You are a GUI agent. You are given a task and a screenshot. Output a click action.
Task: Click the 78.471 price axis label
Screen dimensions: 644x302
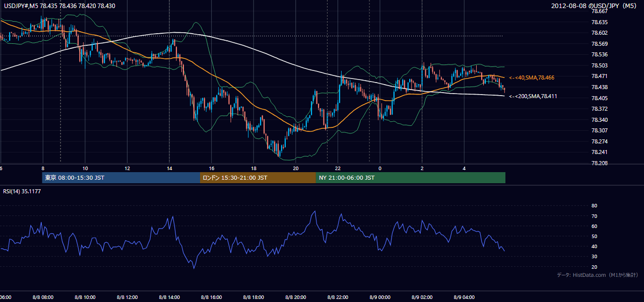click(600, 76)
